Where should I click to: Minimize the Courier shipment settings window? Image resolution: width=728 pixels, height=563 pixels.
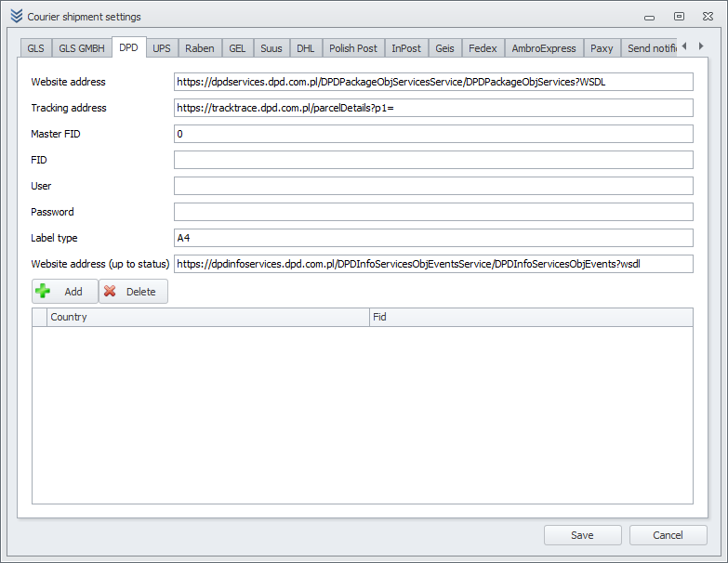(x=650, y=17)
